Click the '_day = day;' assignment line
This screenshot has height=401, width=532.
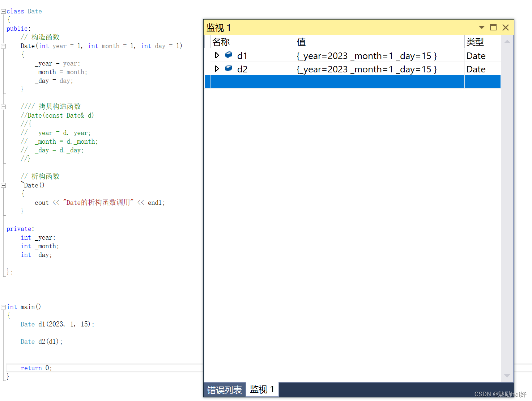pyautogui.click(x=54, y=81)
